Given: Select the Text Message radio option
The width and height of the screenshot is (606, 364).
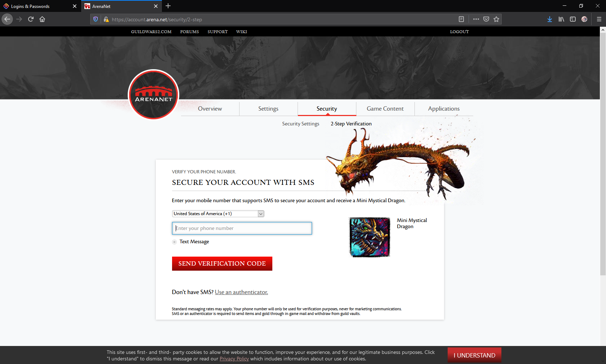Looking at the screenshot, I should [x=175, y=242].
